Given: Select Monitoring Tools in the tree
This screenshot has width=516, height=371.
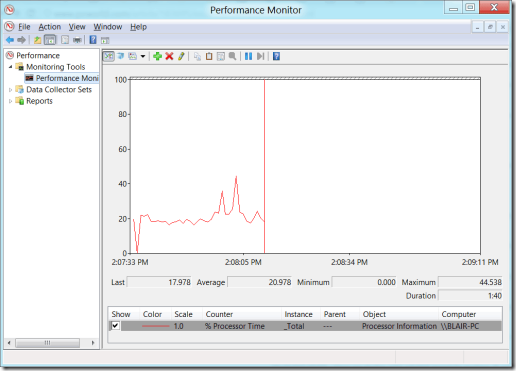Looking at the screenshot, I should coord(56,67).
